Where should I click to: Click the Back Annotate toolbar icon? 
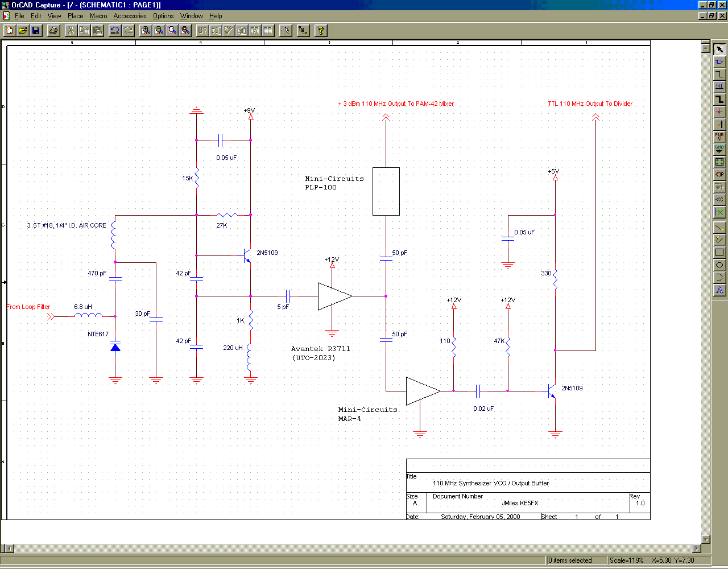(x=216, y=30)
